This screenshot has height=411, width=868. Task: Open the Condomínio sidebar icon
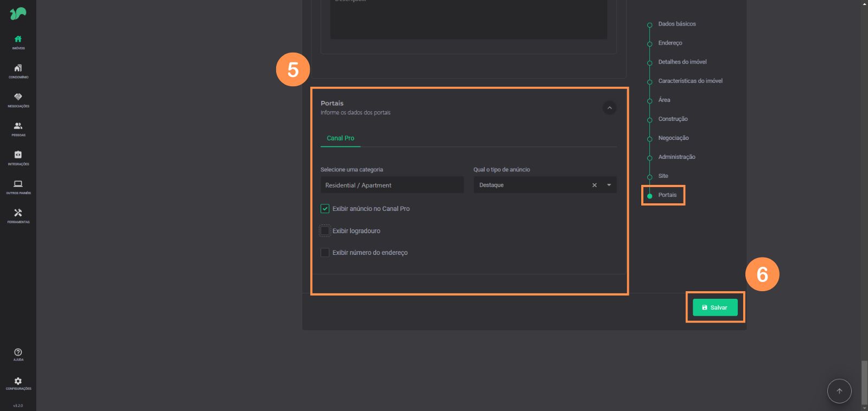[x=18, y=70]
